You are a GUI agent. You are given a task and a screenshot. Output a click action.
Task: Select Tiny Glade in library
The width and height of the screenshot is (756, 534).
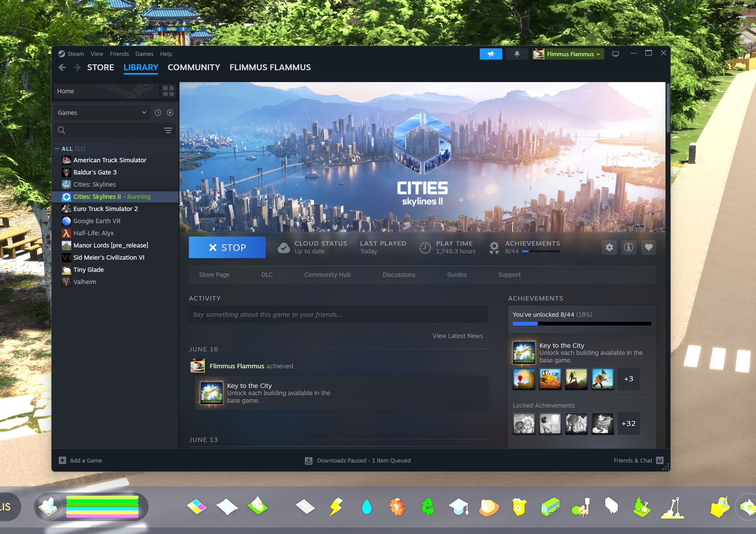coord(115,270)
